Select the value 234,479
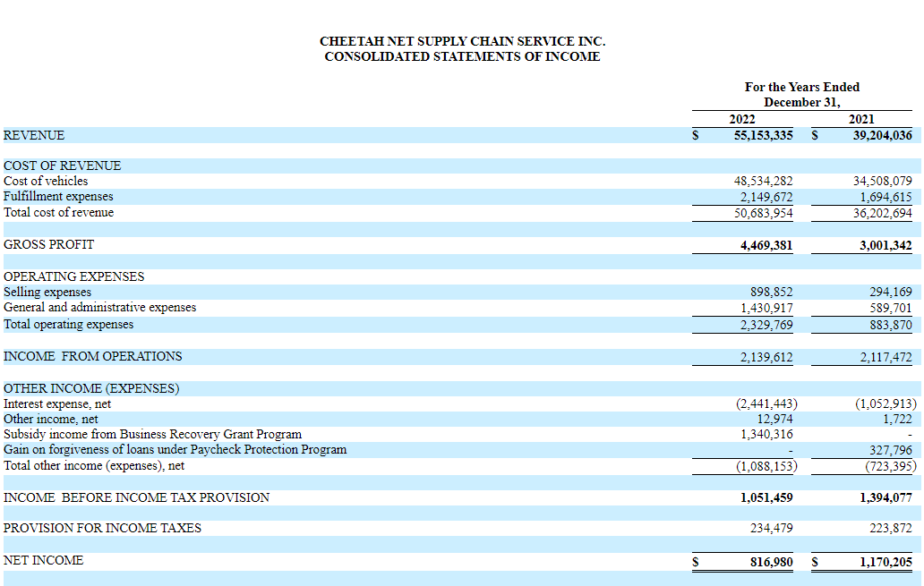The height and width of the screenshot is (586, 924). 772,528
